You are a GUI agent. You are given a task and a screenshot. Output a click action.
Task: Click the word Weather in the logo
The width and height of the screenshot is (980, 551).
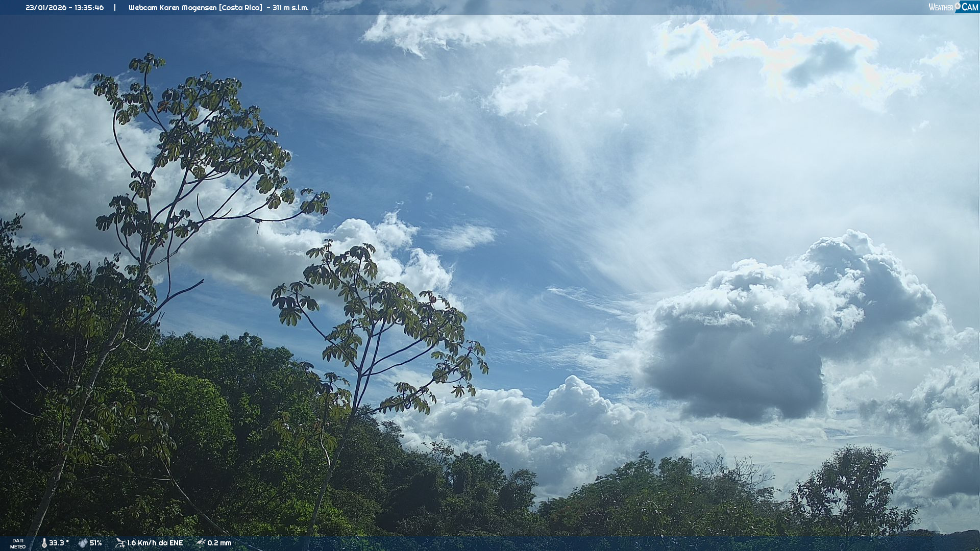pos(940,8)
